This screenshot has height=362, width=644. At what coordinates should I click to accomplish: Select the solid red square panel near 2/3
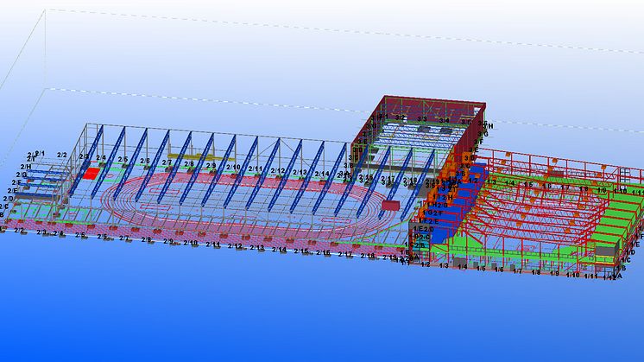tap(92, 174)
